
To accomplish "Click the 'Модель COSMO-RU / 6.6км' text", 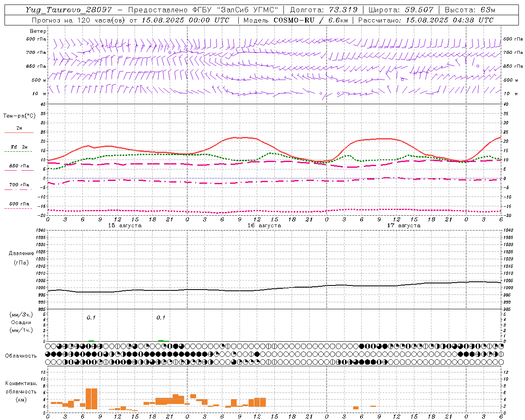I will 295,20.
